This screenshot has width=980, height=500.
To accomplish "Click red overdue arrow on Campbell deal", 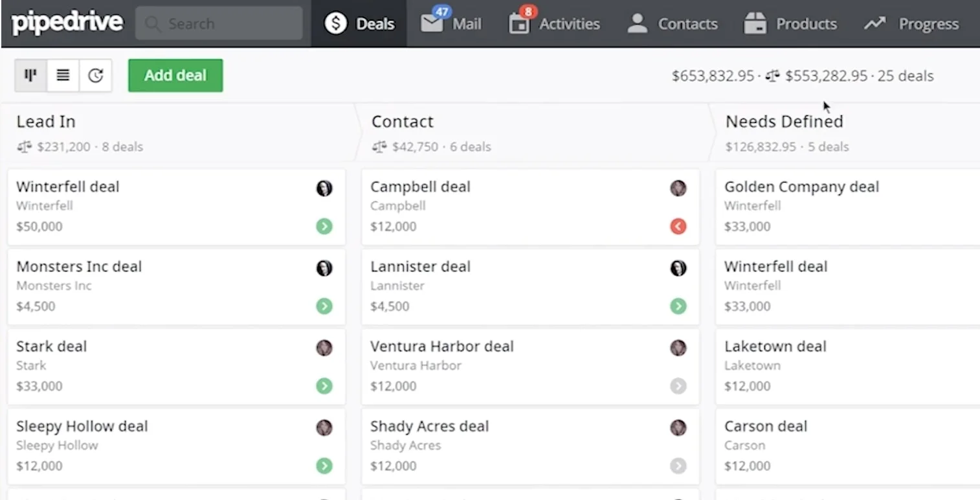I will [x=678, y=227].
